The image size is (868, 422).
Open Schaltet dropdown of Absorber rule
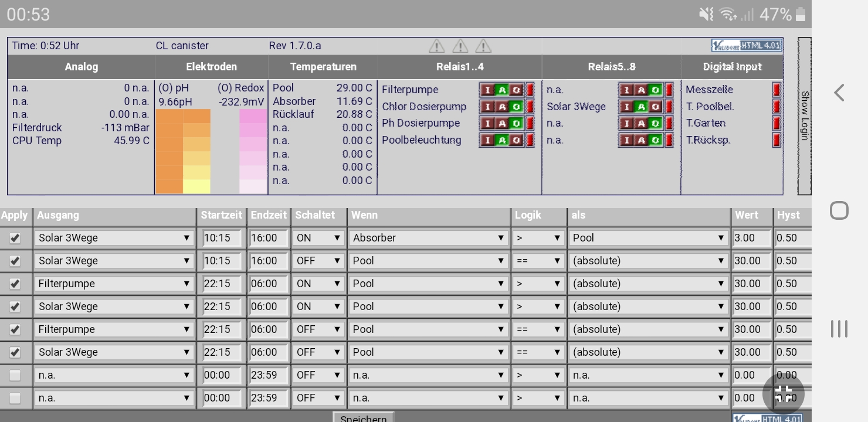click(x=318, y=238)
